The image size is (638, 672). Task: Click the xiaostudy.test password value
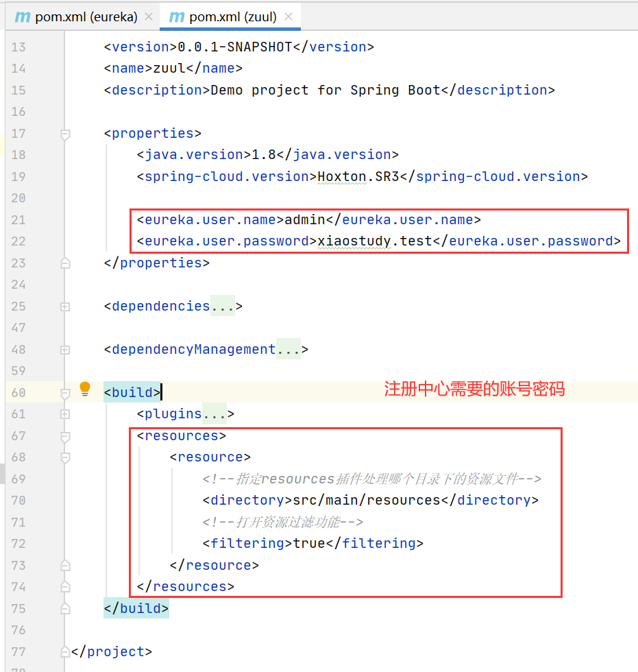[x=375, y=241]
